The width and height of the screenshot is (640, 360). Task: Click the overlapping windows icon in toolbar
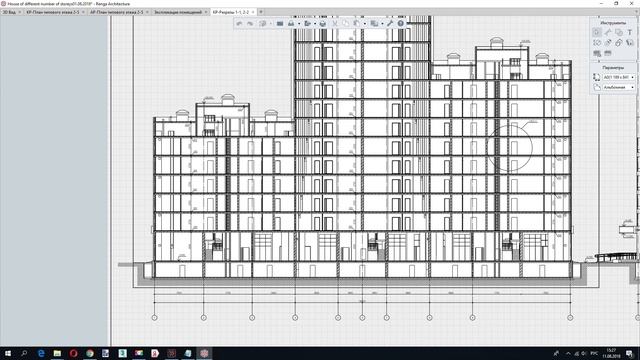point(373,24)
